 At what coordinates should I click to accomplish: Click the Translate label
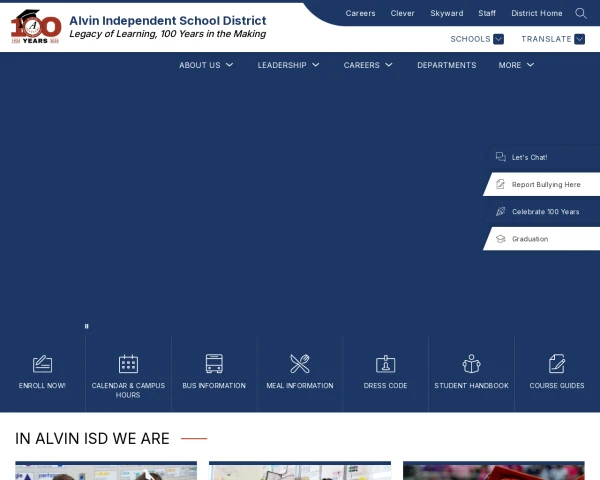point(546,39)
